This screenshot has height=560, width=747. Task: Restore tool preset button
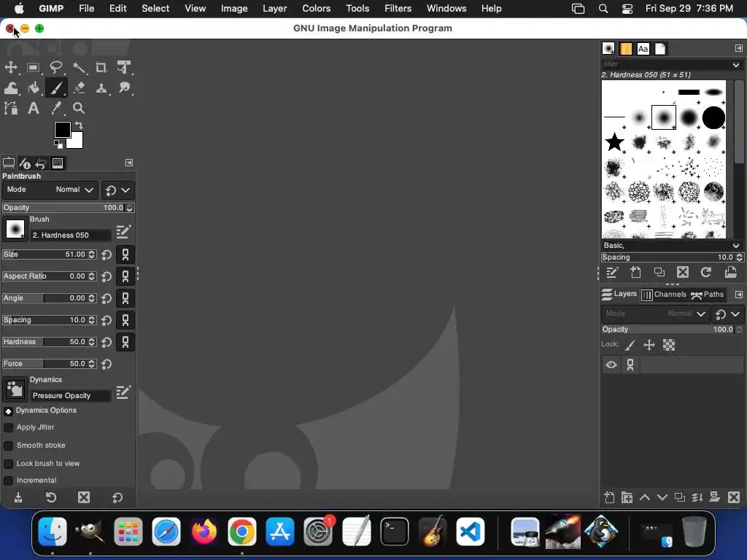(51, 497)
